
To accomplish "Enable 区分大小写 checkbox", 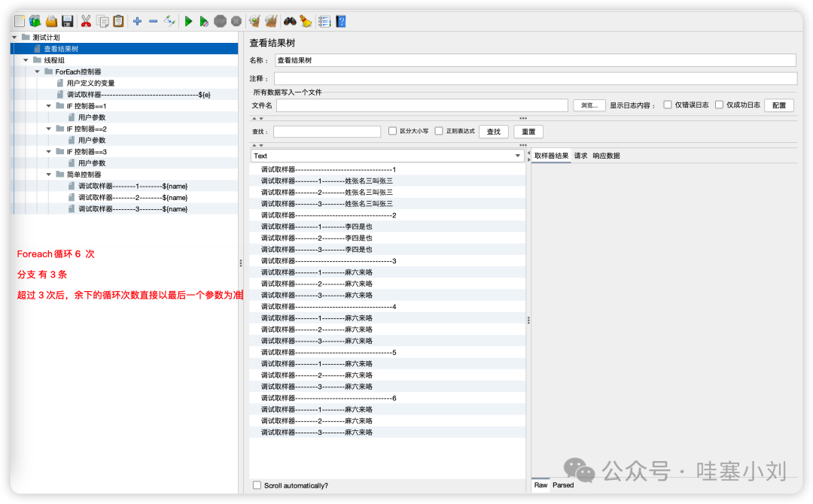I will [392, 131].
